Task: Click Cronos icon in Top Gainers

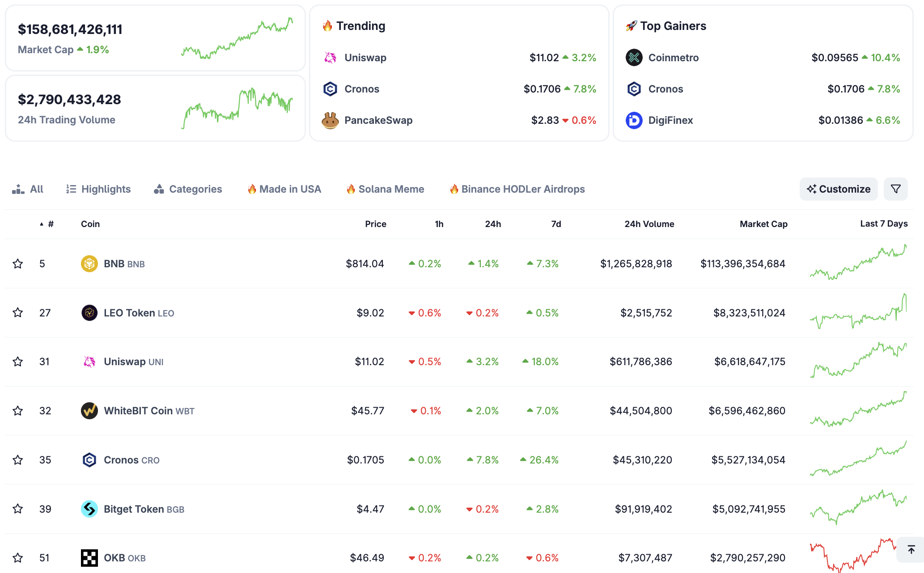Action: click(x=634, y=89)
